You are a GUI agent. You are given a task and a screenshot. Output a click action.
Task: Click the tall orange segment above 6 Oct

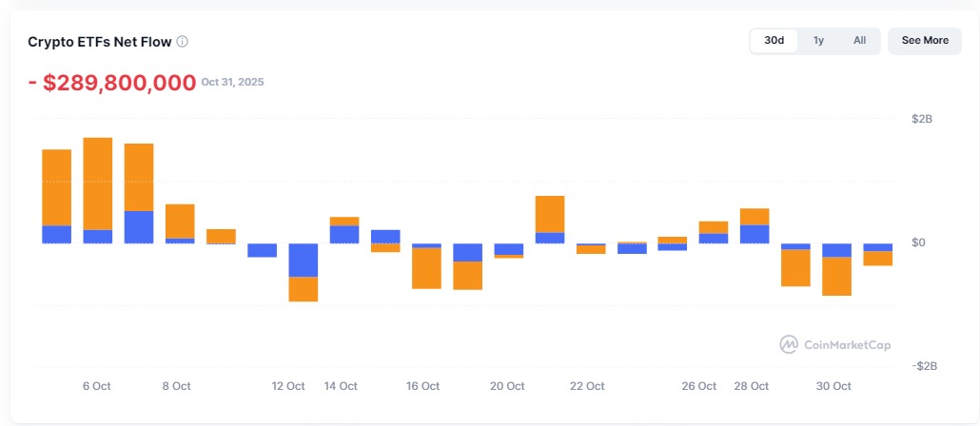98,184
